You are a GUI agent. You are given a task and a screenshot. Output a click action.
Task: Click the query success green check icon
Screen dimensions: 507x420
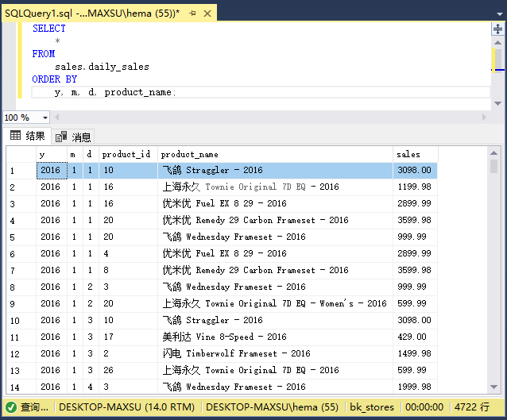11,407
